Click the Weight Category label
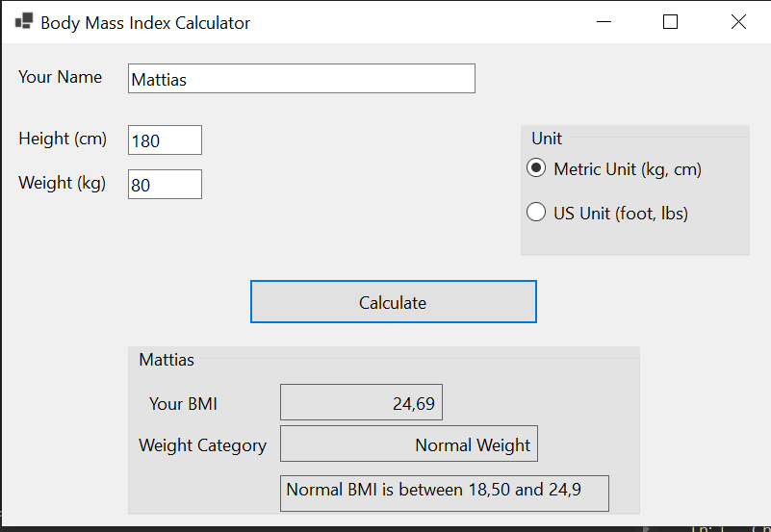 [202, 445]
